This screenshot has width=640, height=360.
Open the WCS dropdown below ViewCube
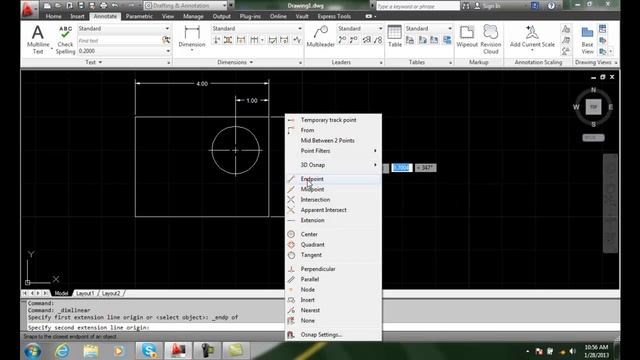[593, 138]
